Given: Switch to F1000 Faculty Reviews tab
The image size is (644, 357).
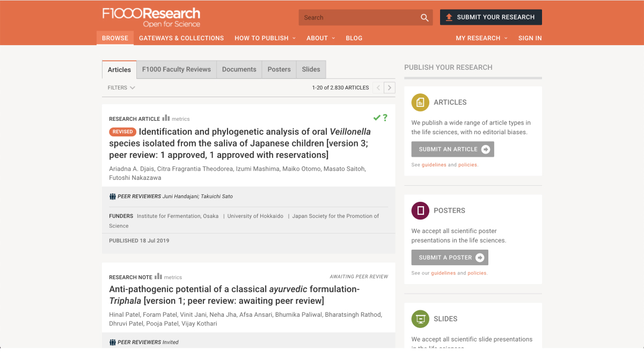Looking at the screenshot, I should tap(177, 69).
